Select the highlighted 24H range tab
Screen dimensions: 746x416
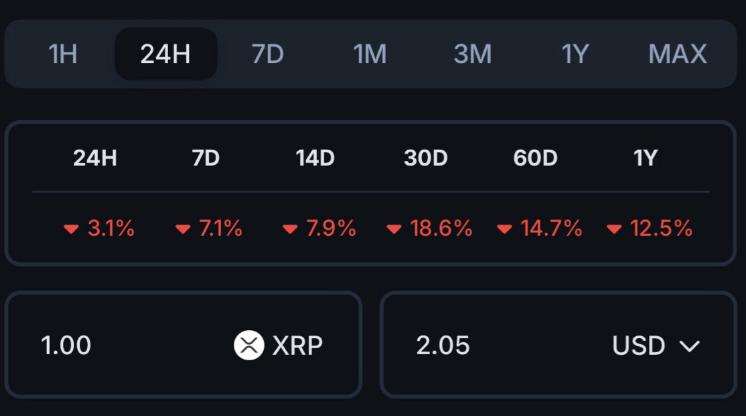click(x=166, y=54)
